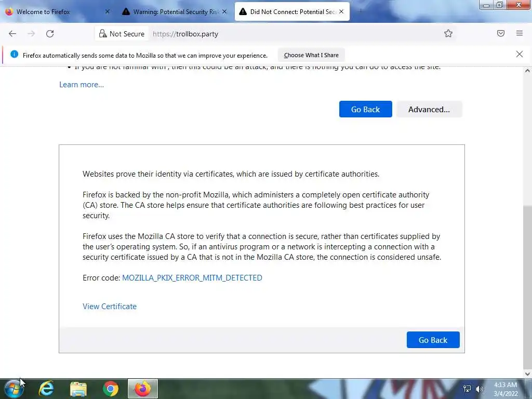Go back using the toolbar back arrow
The image size is (532, 399).
(x=12, y=34)
